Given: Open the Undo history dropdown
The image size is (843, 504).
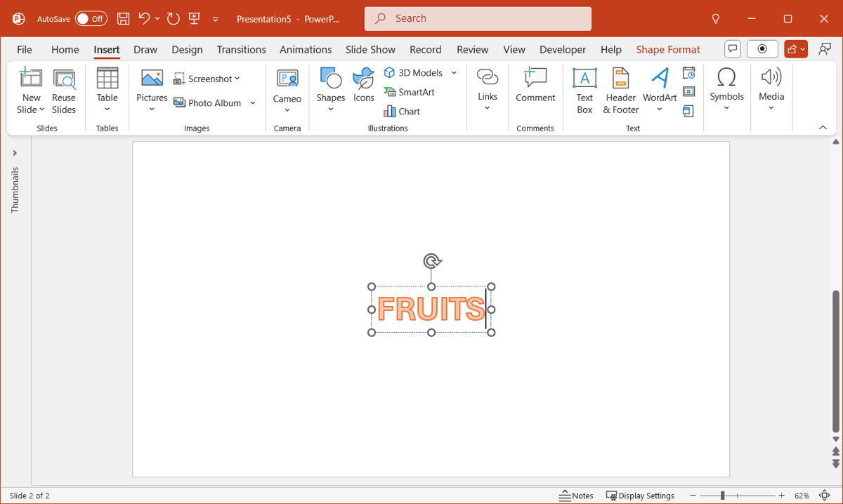Looking at the screenshot, I should click(157, 18).
